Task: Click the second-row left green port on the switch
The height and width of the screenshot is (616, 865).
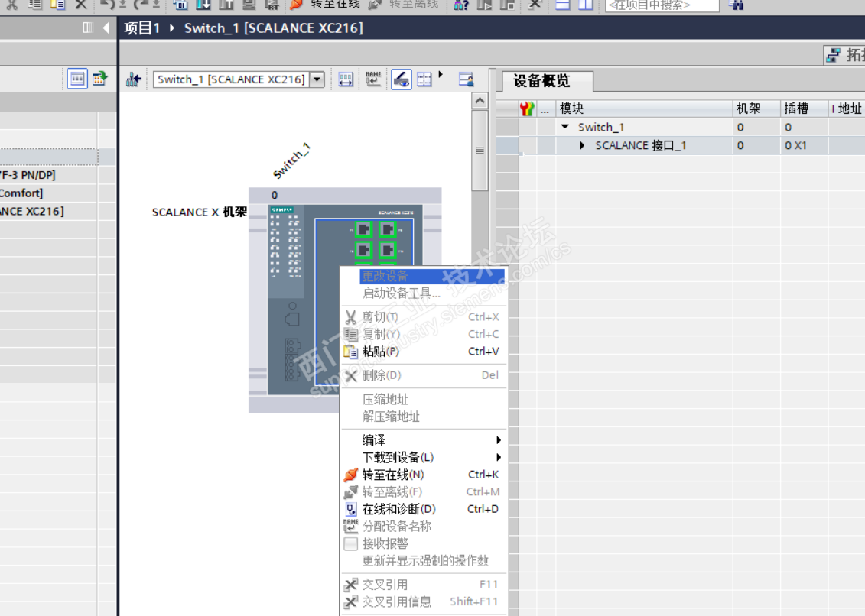Action: coord(363,251)
